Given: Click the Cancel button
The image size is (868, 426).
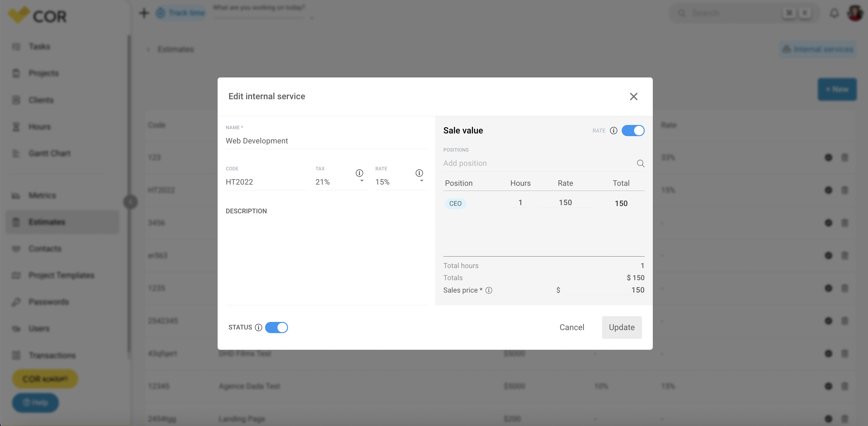Looking at the screenshot, I should (x=572, y=327).
